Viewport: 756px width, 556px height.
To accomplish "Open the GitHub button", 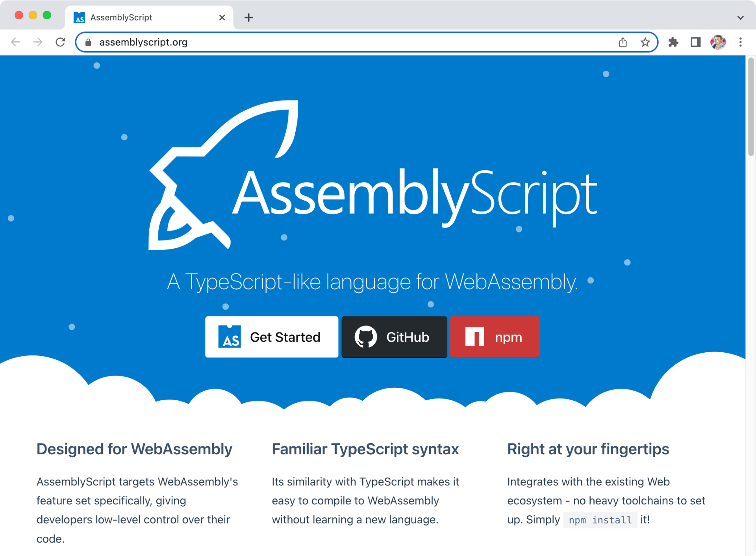I will tap(394, 337).
